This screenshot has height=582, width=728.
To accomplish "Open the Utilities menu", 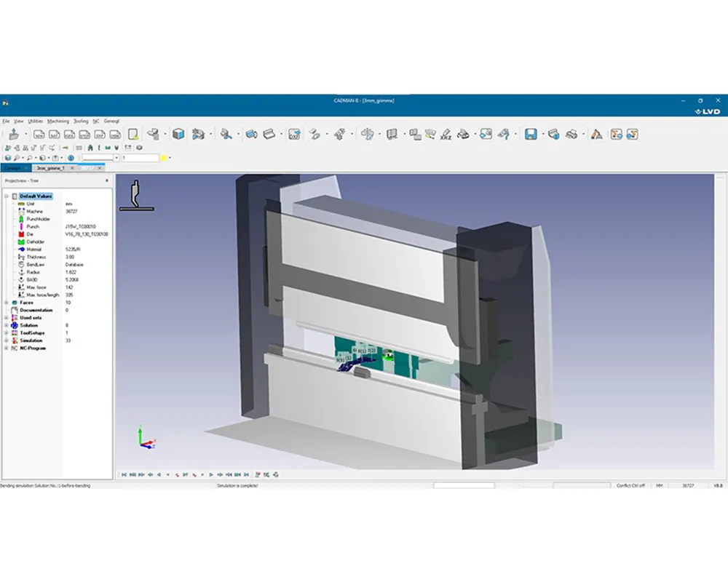I will [x=35, y=121].
